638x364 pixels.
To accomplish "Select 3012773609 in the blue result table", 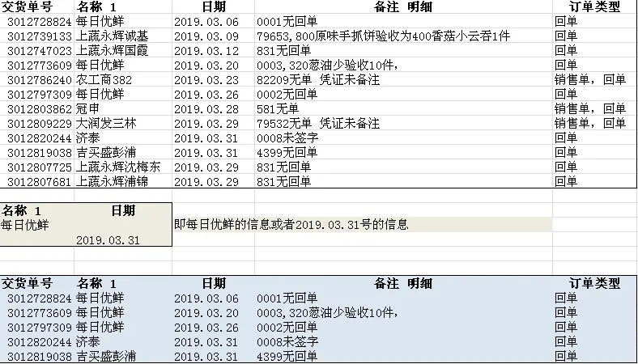I will click(x=40, y=313).
